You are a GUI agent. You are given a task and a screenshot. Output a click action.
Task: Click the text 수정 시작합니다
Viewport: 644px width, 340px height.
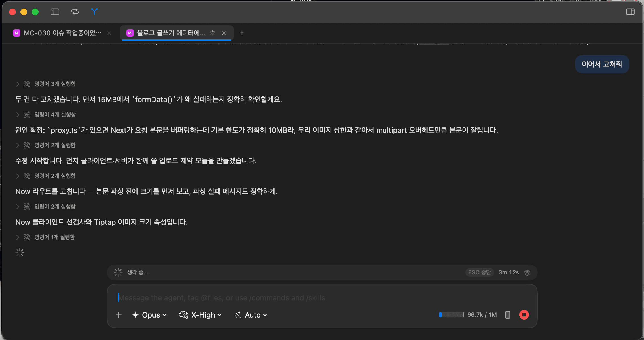39,161
